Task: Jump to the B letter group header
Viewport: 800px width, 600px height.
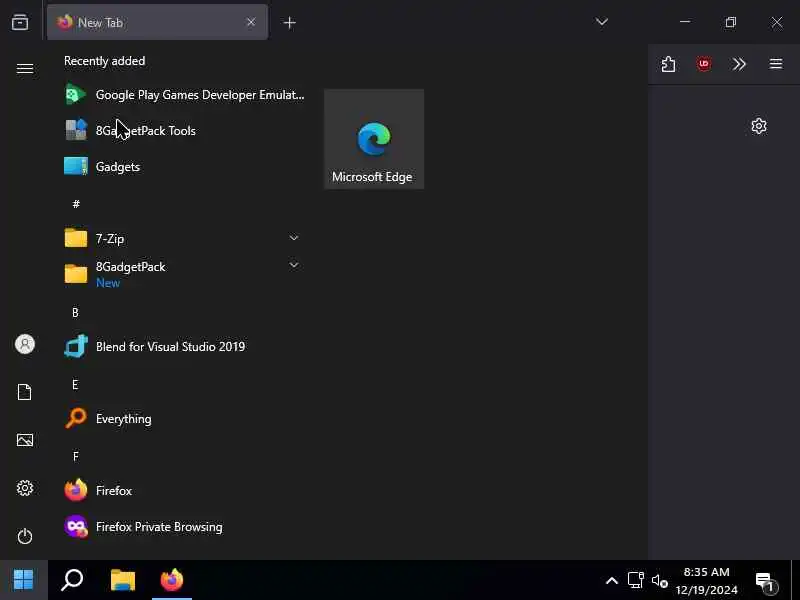Action: click(x=76, y=312)
